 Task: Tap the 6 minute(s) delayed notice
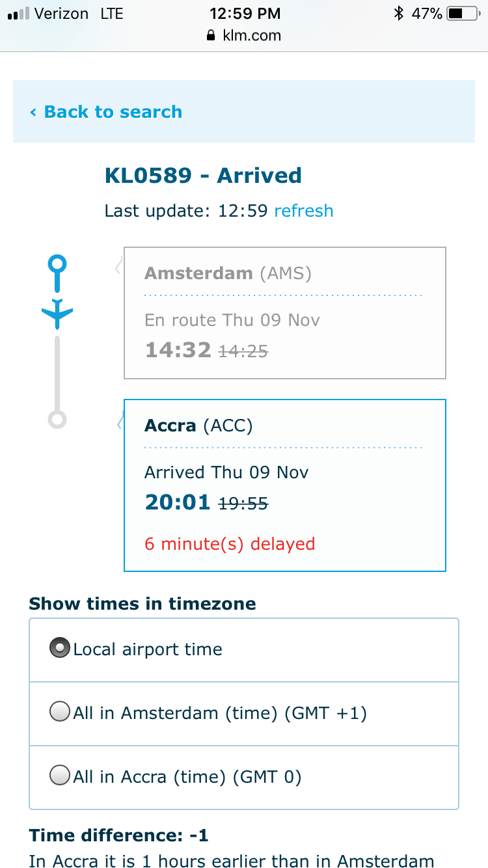coord(230,544)
